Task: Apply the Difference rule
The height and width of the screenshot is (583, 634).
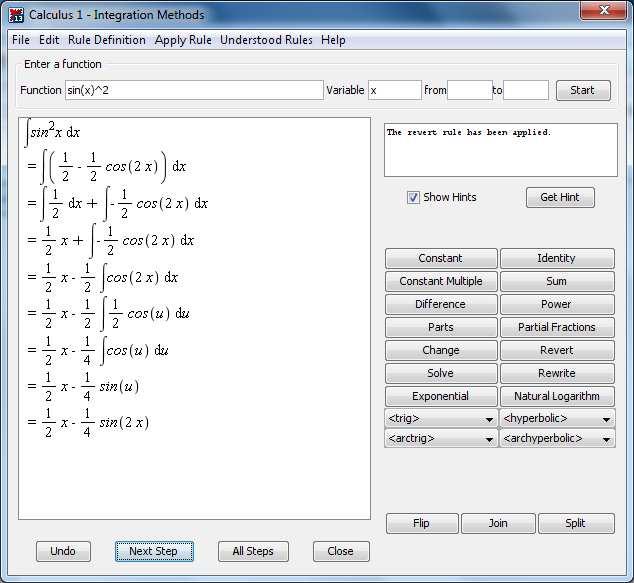Action: (x=441, y=304)
